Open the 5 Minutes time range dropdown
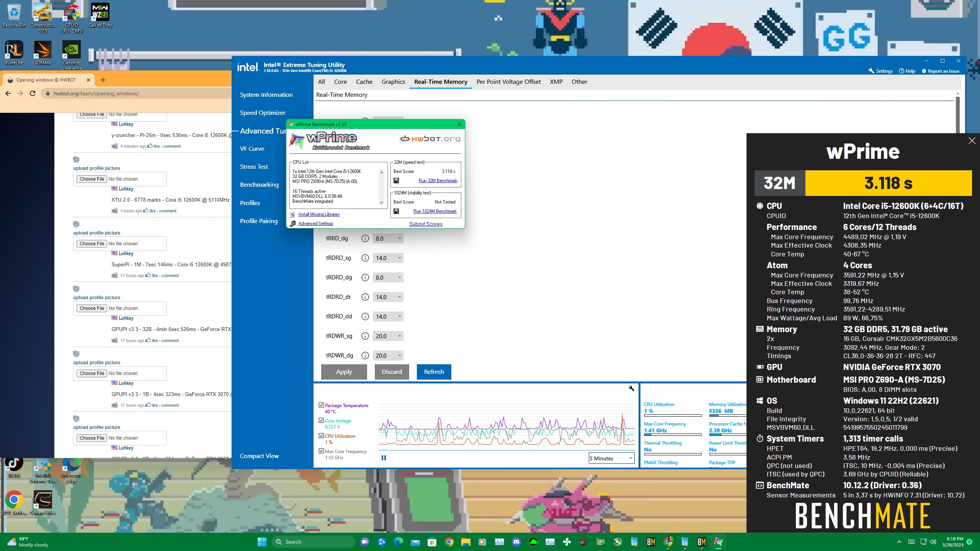The width and height of the screenshot is (980, 551). (x=611, y=458)
